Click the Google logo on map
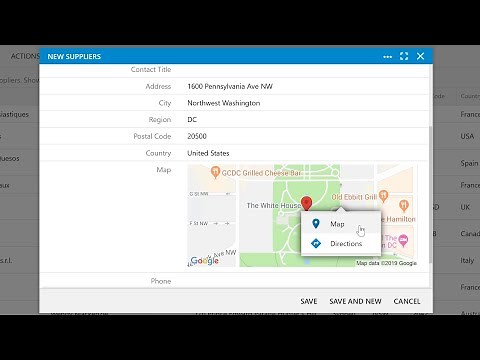 click(x=204, y=260)
